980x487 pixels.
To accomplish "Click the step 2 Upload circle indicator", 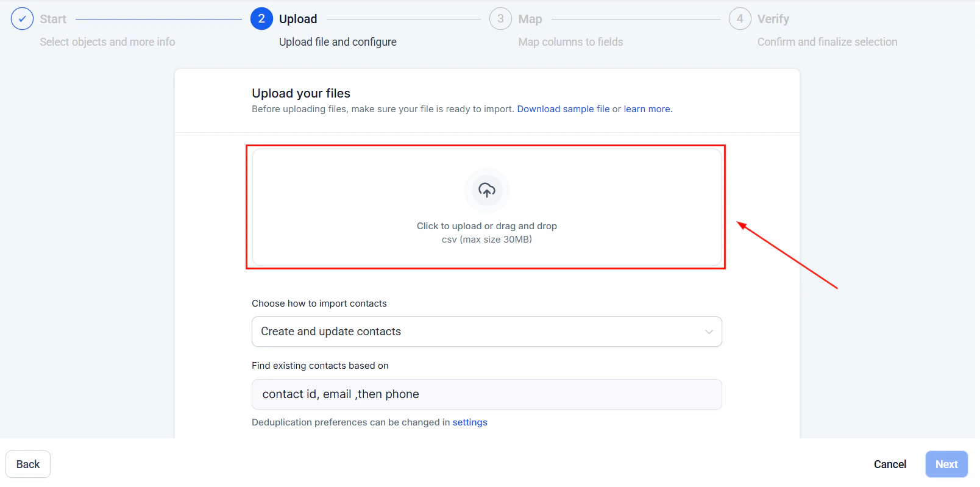I will 261,18.
